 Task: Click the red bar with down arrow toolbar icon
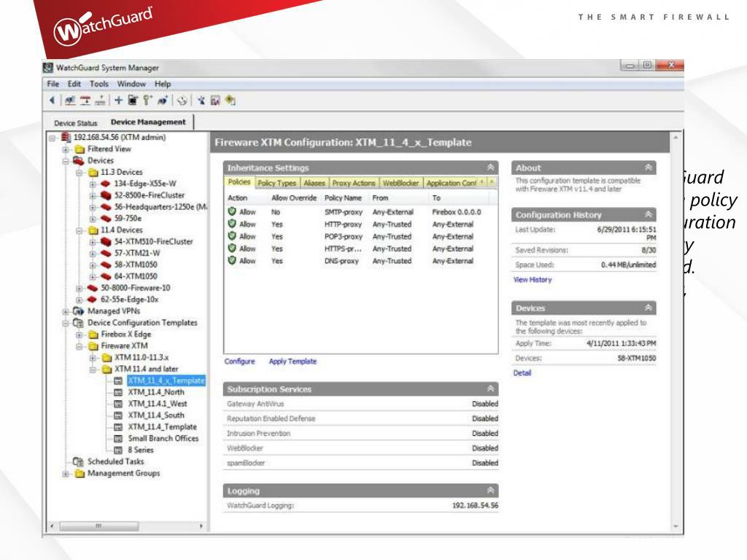86,100
